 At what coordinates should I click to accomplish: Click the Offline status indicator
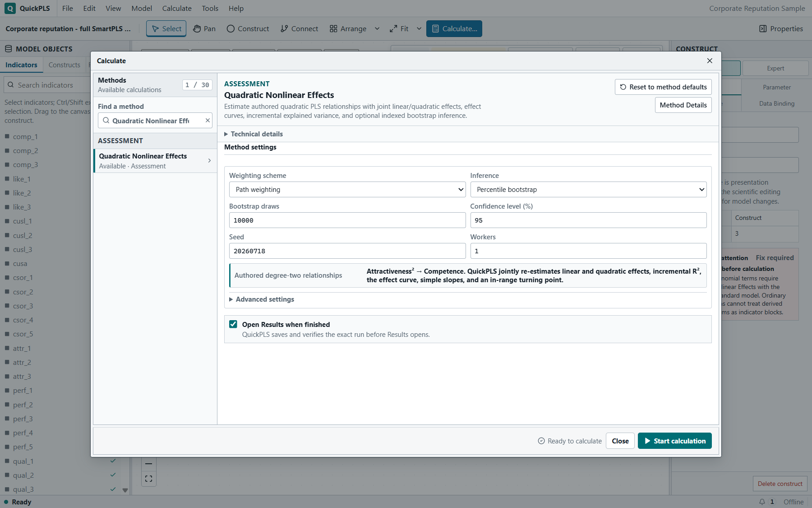pos(794,502)
